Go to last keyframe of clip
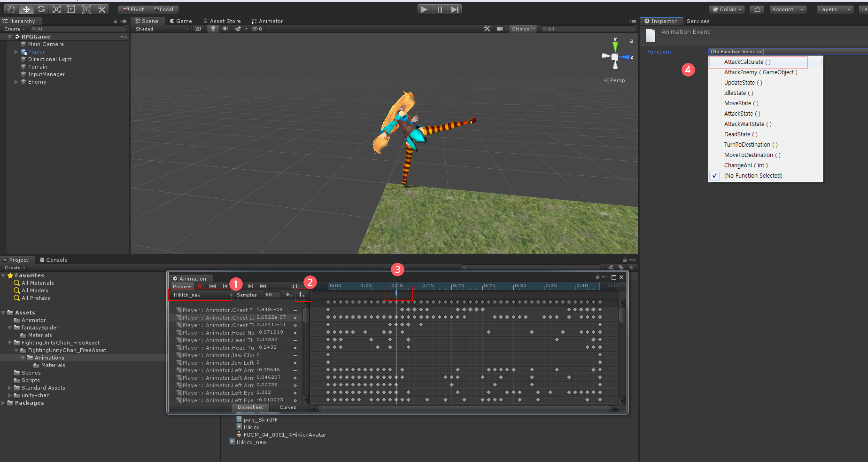This screenshot has height=462, width=868. point(263,286)
